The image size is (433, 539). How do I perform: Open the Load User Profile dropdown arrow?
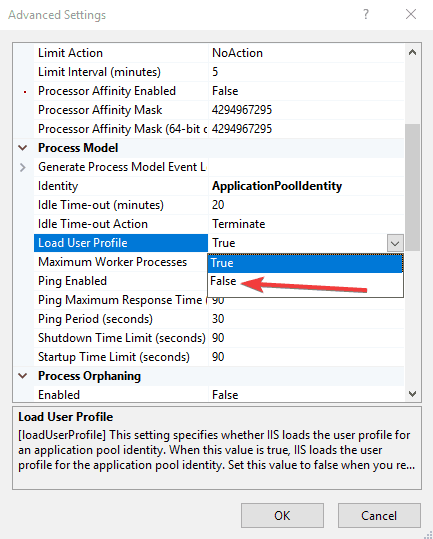coord(395,243)
